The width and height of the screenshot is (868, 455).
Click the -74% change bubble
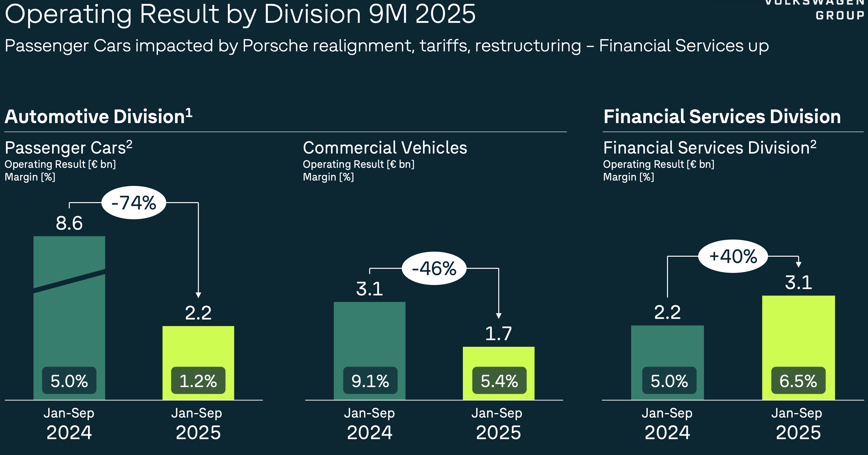click(x=134, y=203)
